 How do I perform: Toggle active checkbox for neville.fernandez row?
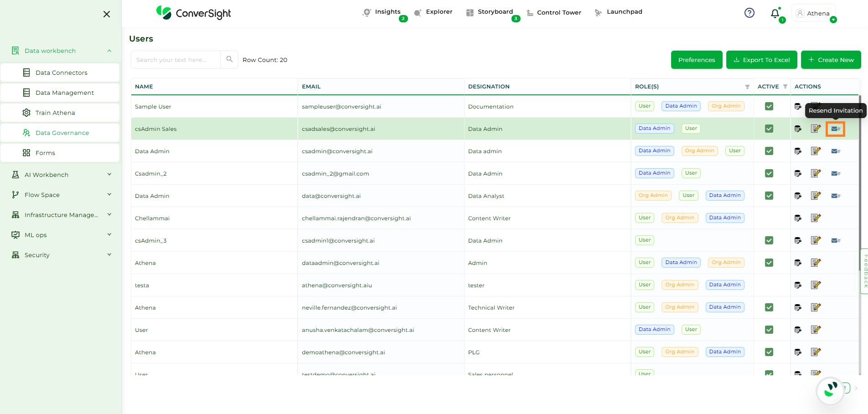769,307
